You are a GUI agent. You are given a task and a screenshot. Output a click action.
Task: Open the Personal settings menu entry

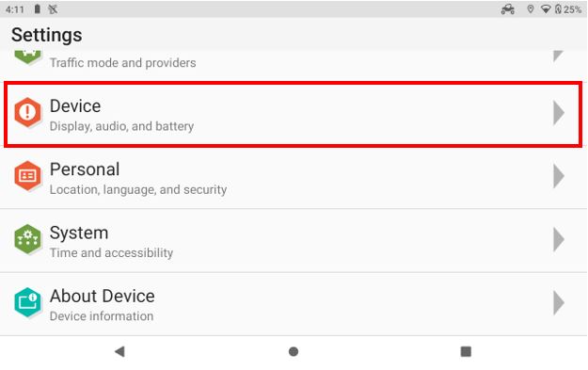tap(294, 177)
